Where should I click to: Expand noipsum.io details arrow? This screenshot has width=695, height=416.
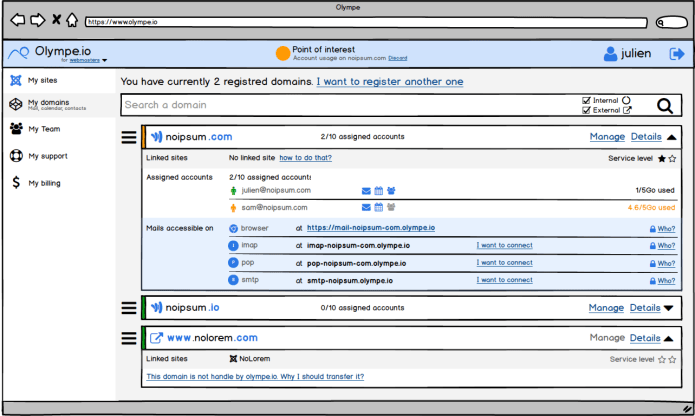(x=669, y=308)
